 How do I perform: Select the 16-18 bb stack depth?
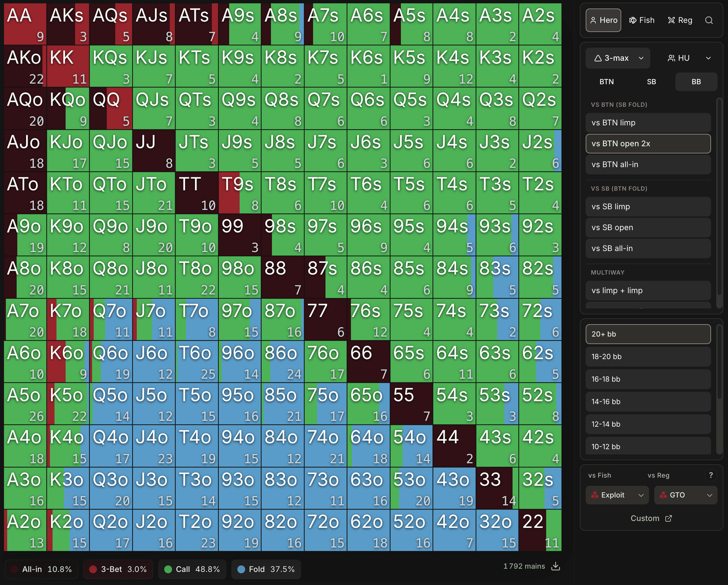tap(648, 379)
